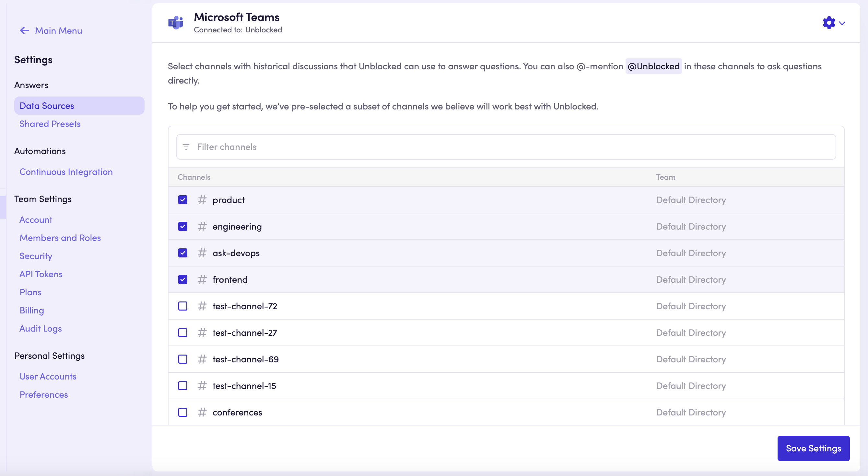Click the hash icon beside product
Screen dimensions: 868x476
202,200
